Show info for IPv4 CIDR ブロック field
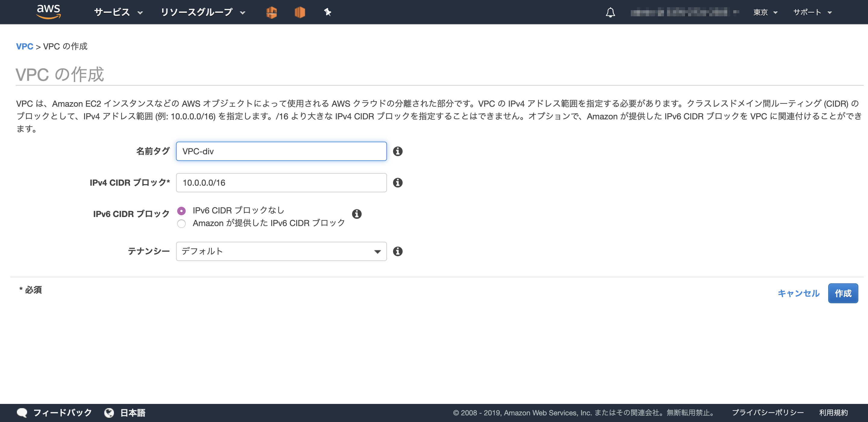Screen dimensions: 868x422 [398, 183]
